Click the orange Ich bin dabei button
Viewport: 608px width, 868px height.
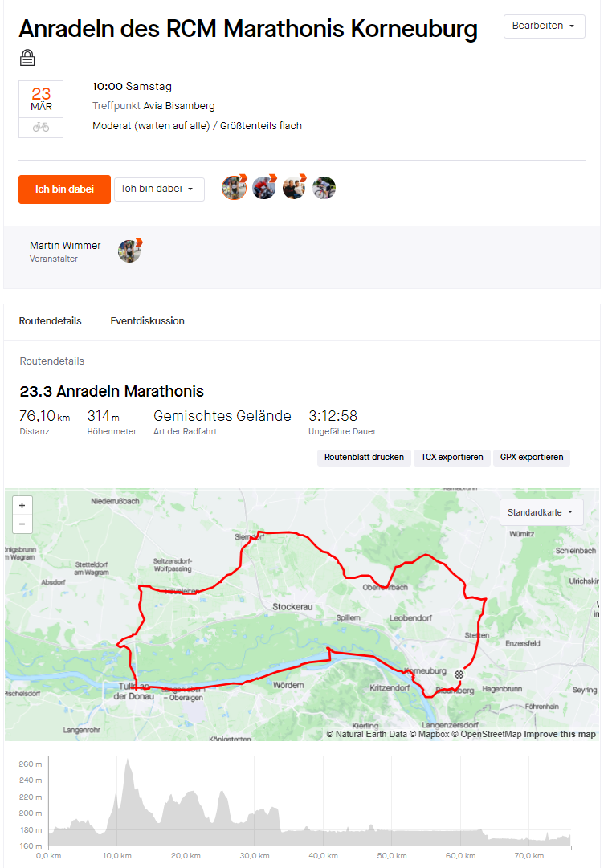pos(64,189)
